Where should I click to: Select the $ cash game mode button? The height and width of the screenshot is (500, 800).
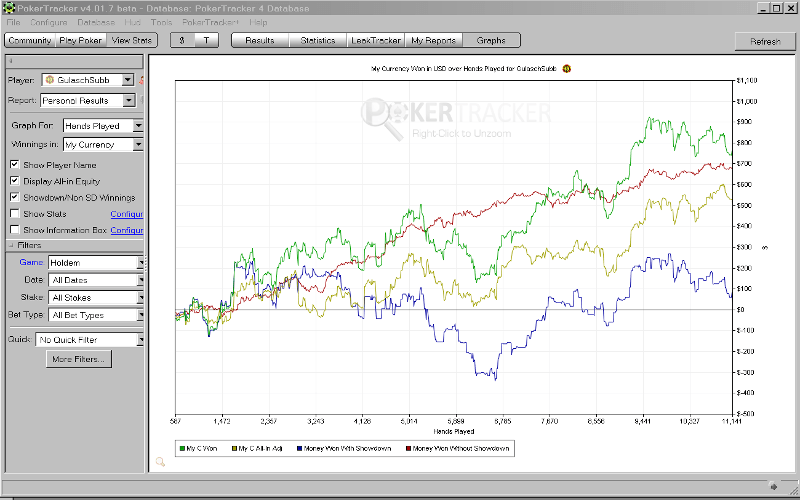[x=180, y=41]
